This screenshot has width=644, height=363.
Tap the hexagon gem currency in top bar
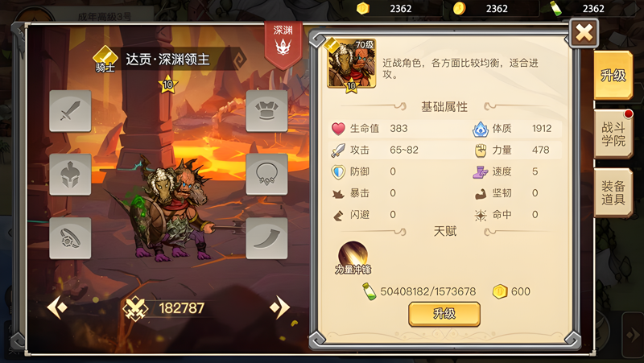(363, 8)
